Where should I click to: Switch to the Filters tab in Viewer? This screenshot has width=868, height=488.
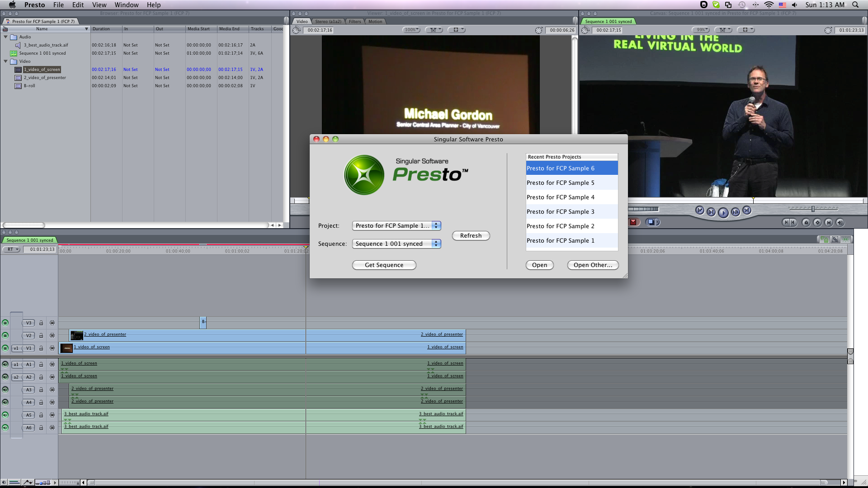355,21
